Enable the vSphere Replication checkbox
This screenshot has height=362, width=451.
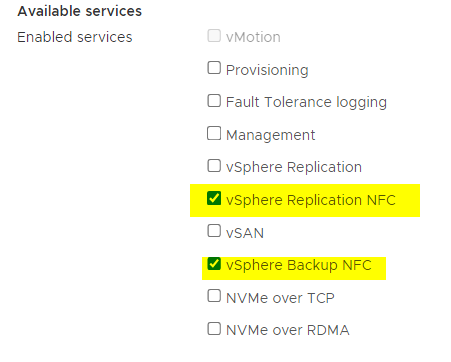tap(214, 165)
